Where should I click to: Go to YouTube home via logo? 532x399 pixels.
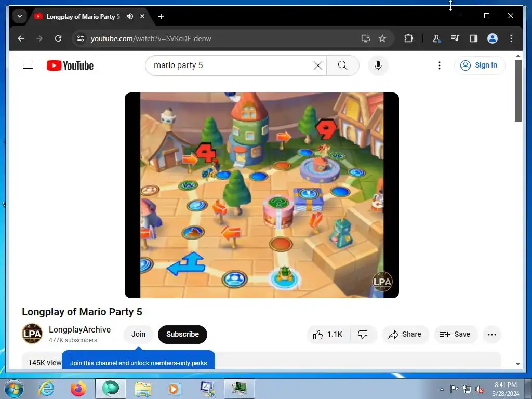(70, 65)
